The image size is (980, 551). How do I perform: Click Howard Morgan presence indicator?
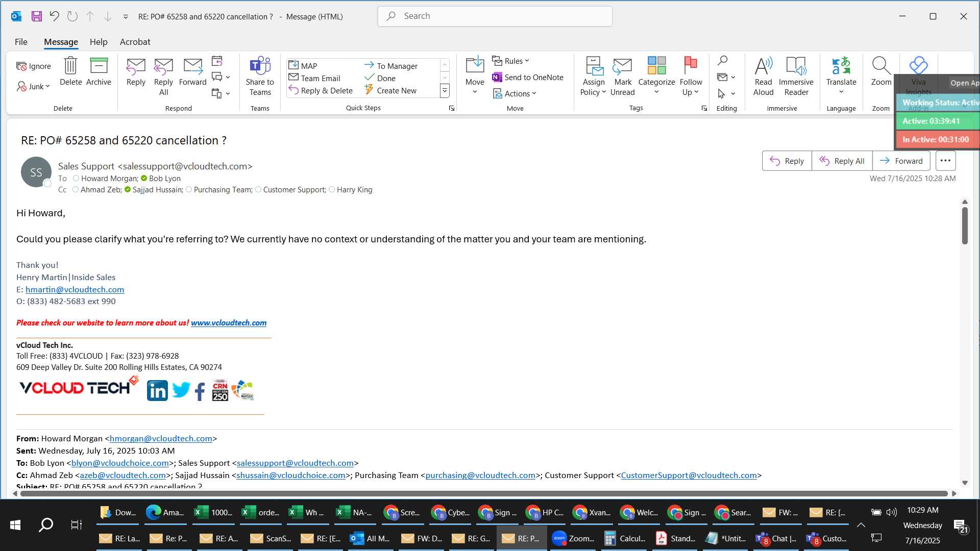[76, 179]
